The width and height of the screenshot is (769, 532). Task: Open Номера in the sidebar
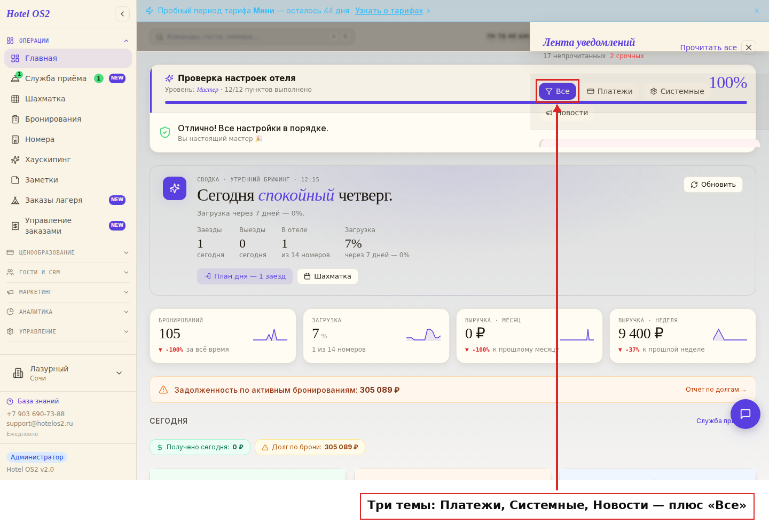click(68, 139)
